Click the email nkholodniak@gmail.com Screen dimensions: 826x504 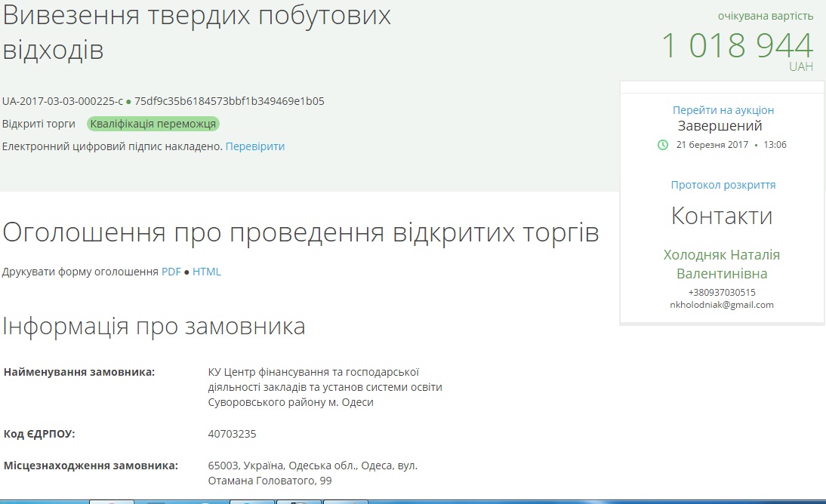tap(722, 305)
